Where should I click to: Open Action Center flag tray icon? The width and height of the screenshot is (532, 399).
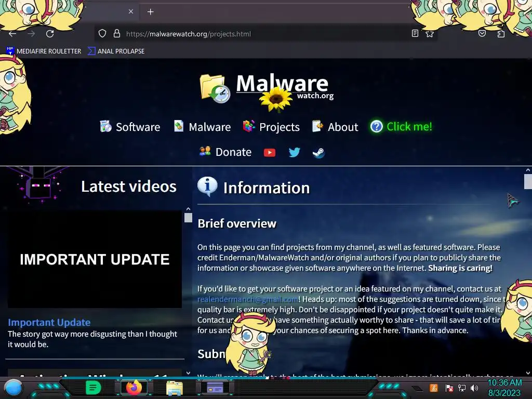(x=449, y=388)
